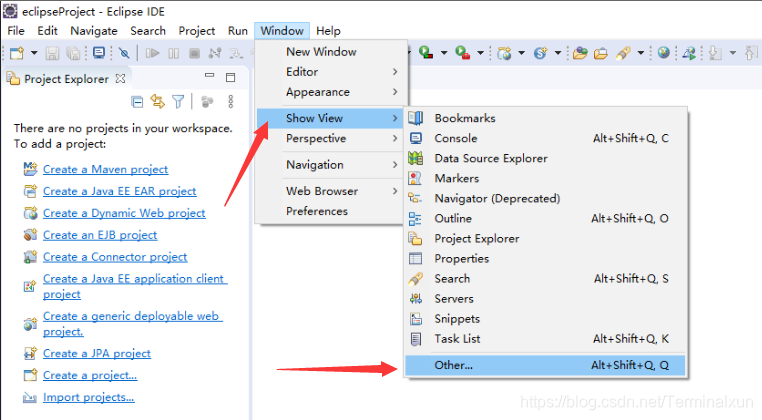Click the Focus on Active Task icon

coord(207,102)
